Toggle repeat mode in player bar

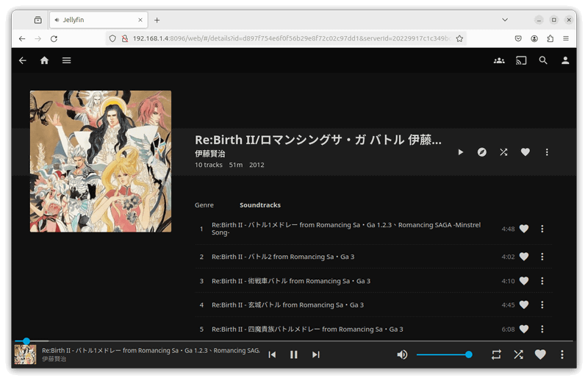[496, 355]
